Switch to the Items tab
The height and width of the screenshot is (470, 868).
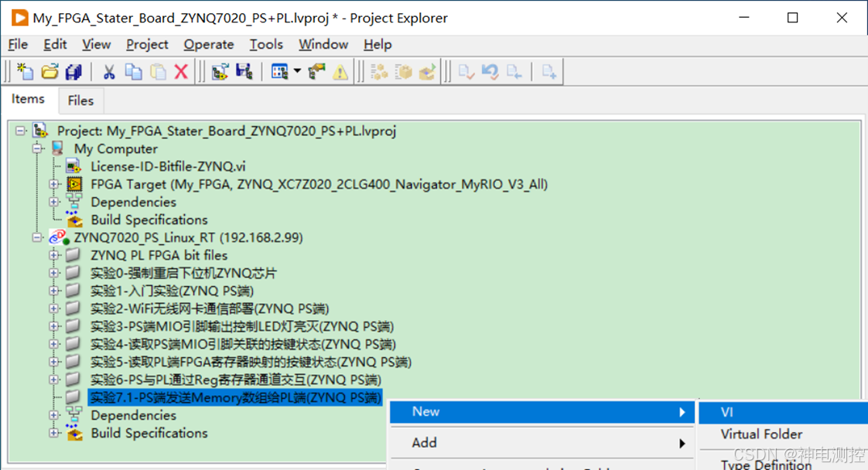pos(28,99)
